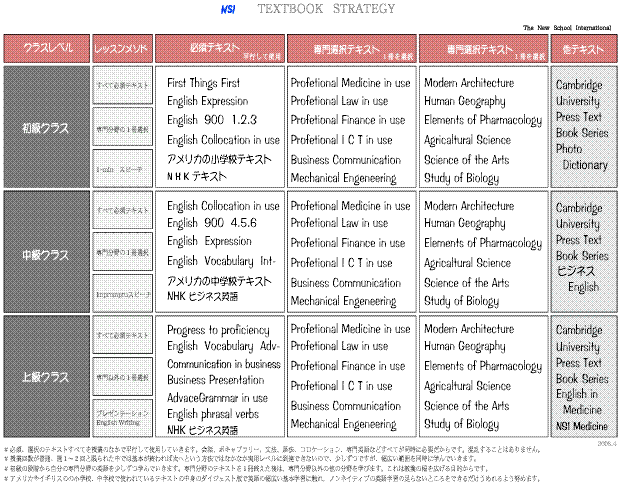Select the レッスンメソッド column header
The height and width of the screenshot is (488, 621).
pyautogui.click(x=121, y=48)
